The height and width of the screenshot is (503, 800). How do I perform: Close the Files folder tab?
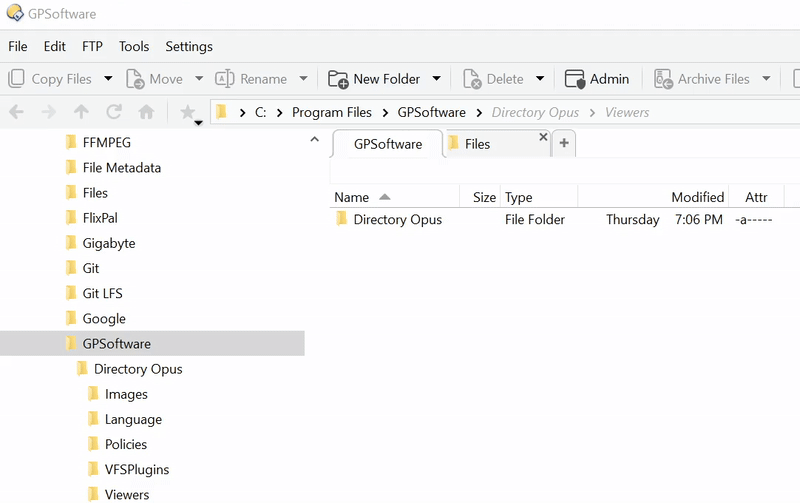[543, 137]
